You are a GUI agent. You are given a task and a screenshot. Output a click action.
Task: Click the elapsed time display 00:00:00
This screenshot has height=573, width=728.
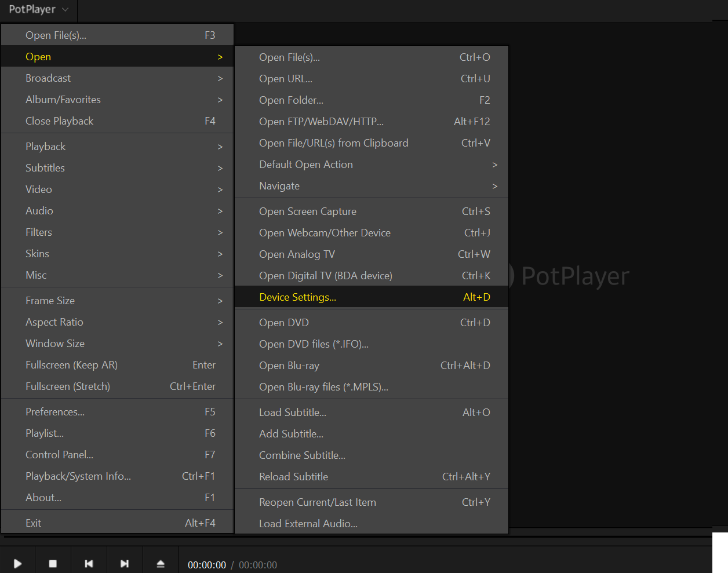coord(207,565)
